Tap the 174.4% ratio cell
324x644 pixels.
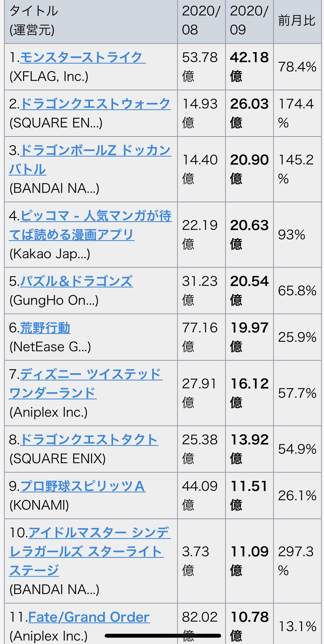click(297, 113)
